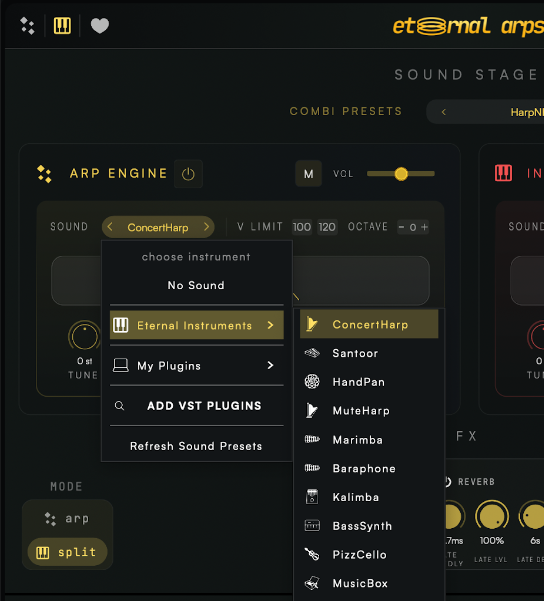Open the Eternal Instruments menu entry
This screenshot has height=601, width=544.
pos(197,325)
